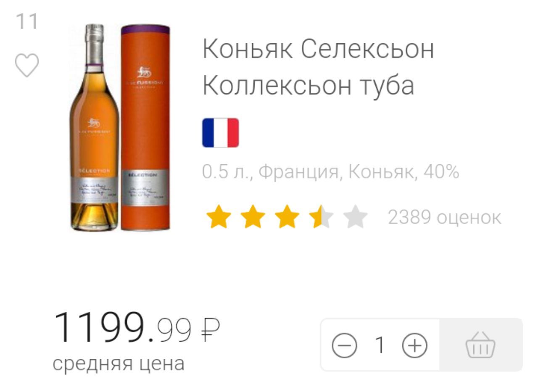Click the orange tube packaging image

pos(145,127)
